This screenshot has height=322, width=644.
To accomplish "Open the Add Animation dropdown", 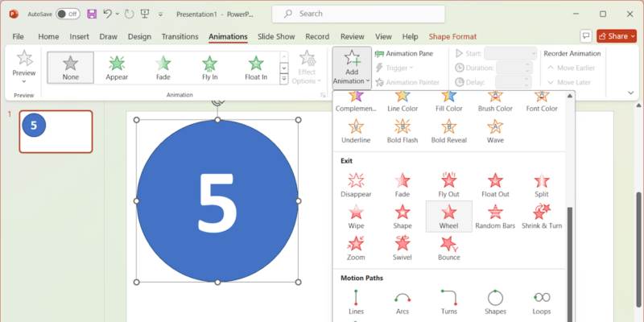I will tap(352, 76).
